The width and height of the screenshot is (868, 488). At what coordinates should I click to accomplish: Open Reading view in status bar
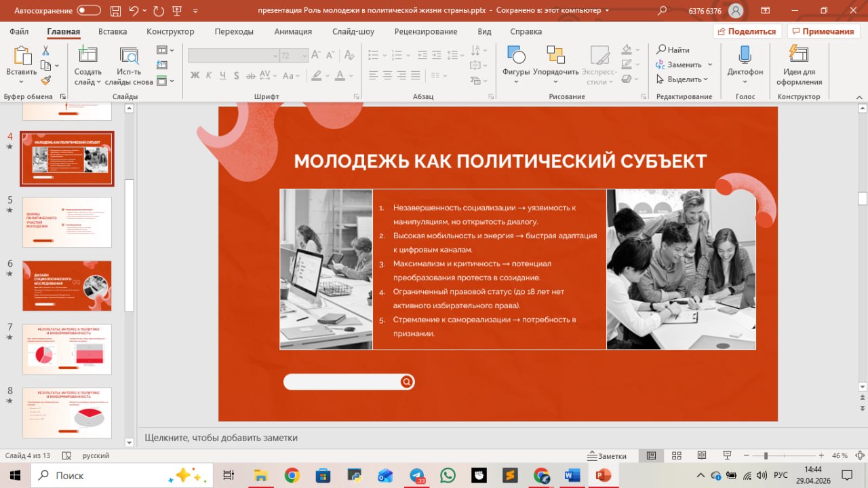coord(702,455)
